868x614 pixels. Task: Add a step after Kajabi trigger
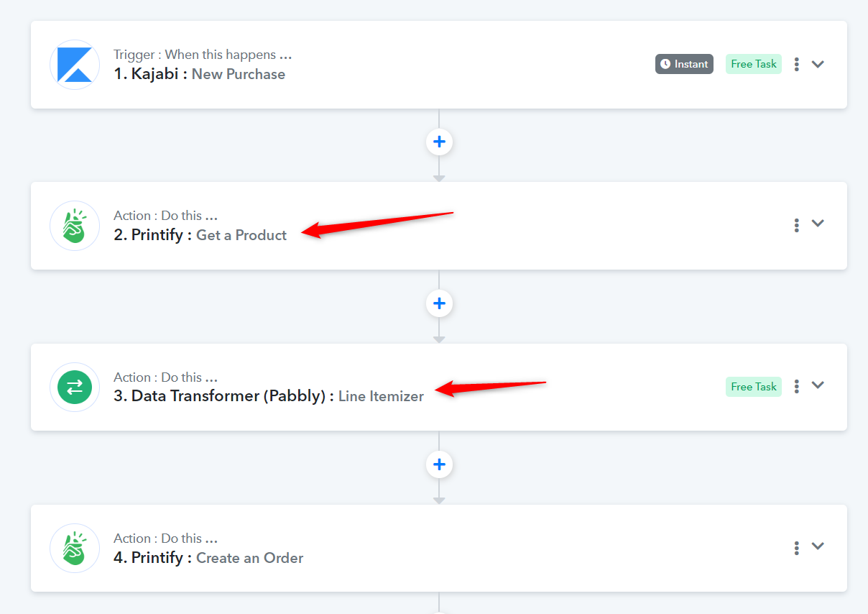tap(439, 142)
